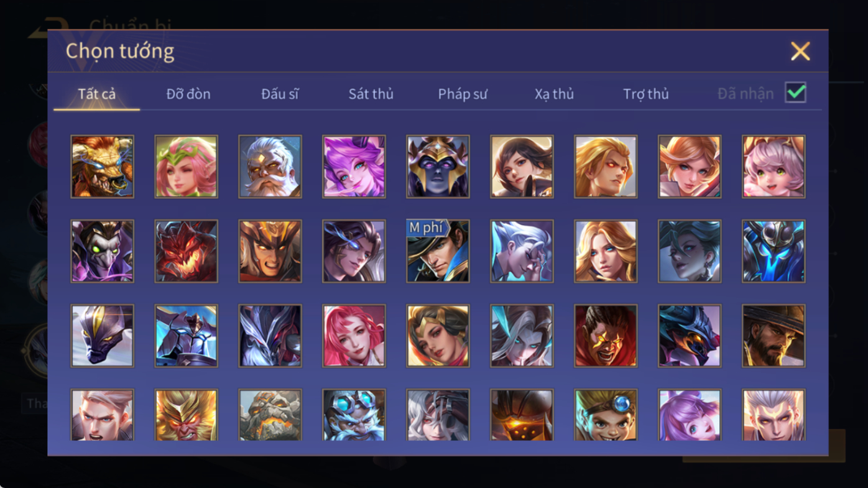Select the red demon hero portrait
This screenshot has width=868, height=488.
[x=186, y=251]
